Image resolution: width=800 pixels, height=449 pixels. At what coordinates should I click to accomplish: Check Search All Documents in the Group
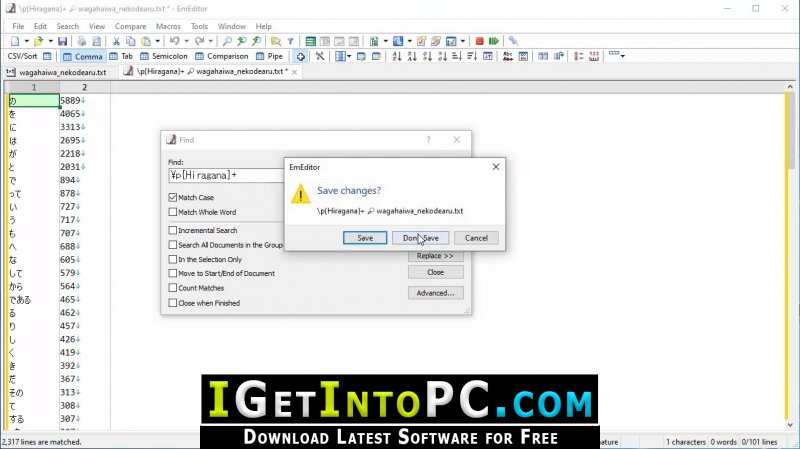(173, 245)
